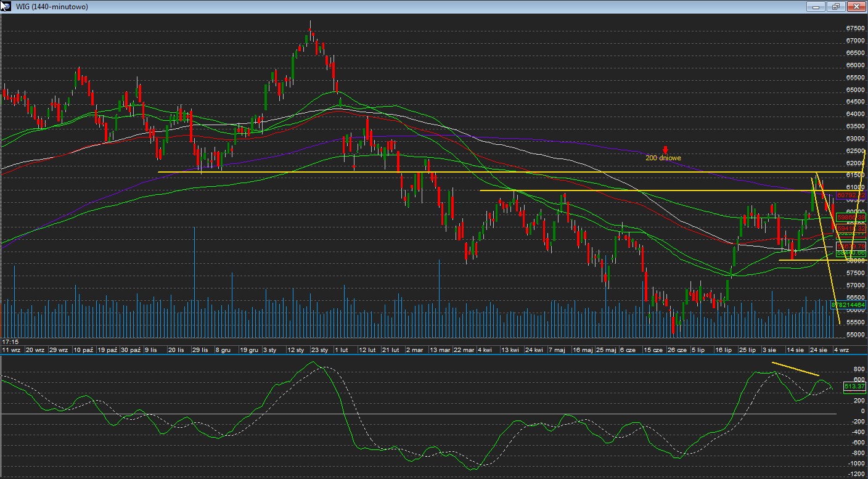Click the '12 sty' date on time axis
This screenshot has height=479, width=868.
[296, 350]
